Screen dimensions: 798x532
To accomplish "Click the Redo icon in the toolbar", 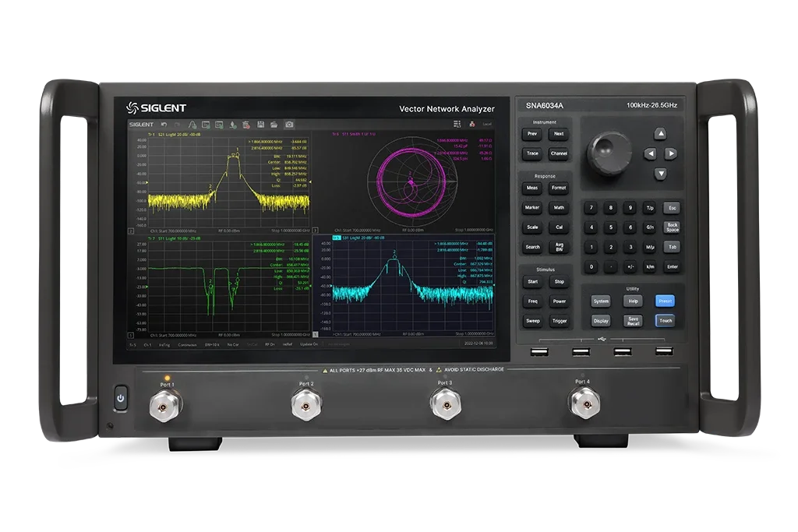I will click(x=178, y=124).
